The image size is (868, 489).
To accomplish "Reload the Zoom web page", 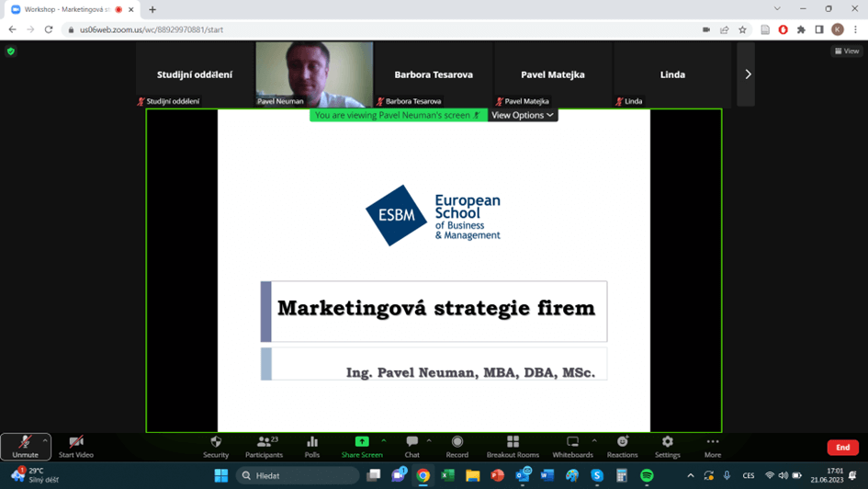I will click(49, 29).
